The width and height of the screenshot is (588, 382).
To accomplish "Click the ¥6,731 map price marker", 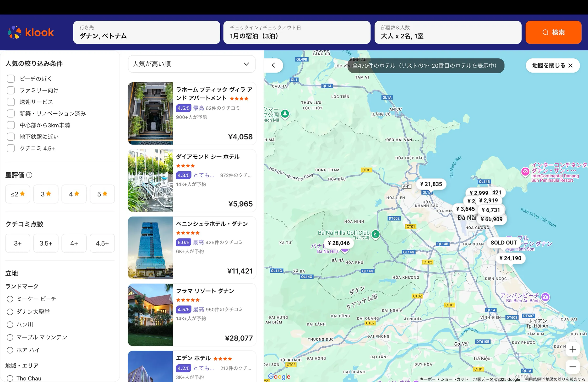I will [x=491, y=210].
